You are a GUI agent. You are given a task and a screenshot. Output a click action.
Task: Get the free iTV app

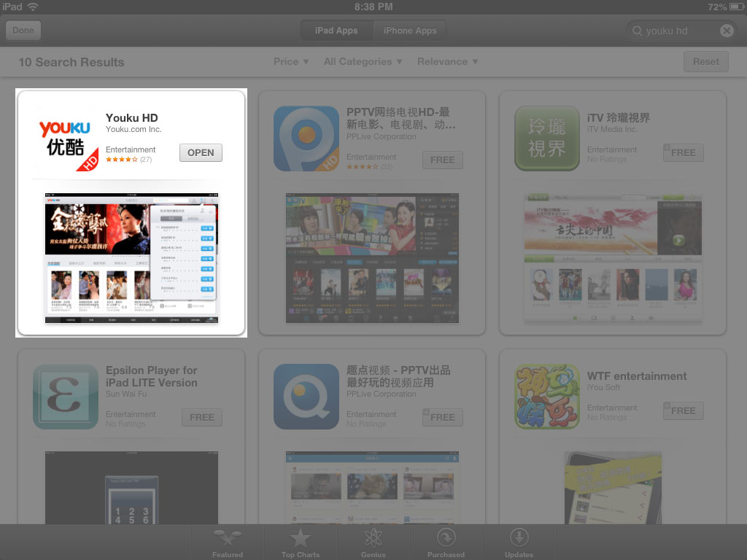pyautogui.click(x=683, y=153)
